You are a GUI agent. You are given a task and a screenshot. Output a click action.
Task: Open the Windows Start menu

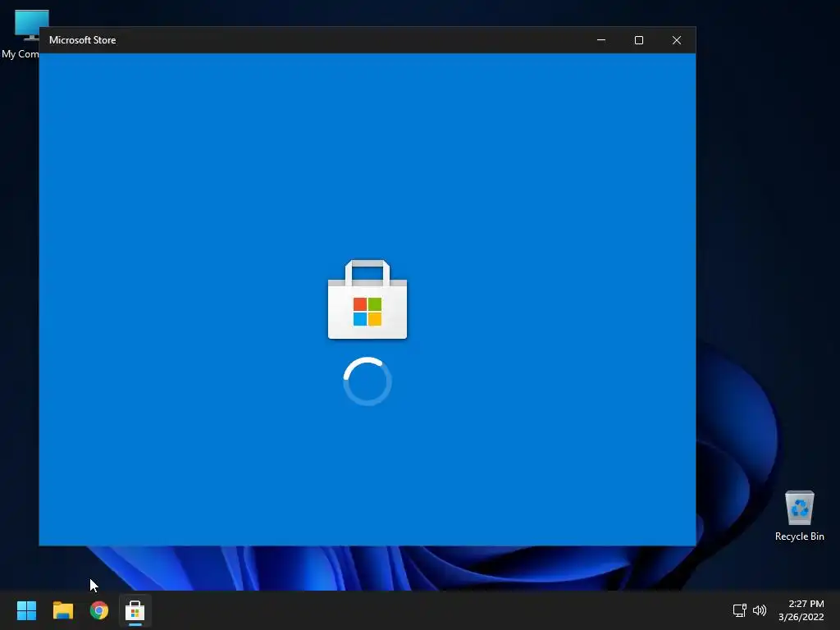26,610
